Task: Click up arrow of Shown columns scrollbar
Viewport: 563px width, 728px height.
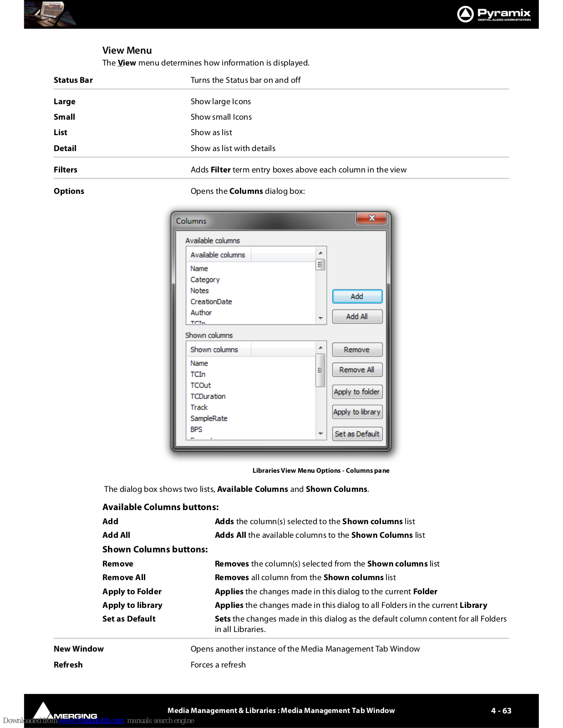Action: click(x=320, y=347)
